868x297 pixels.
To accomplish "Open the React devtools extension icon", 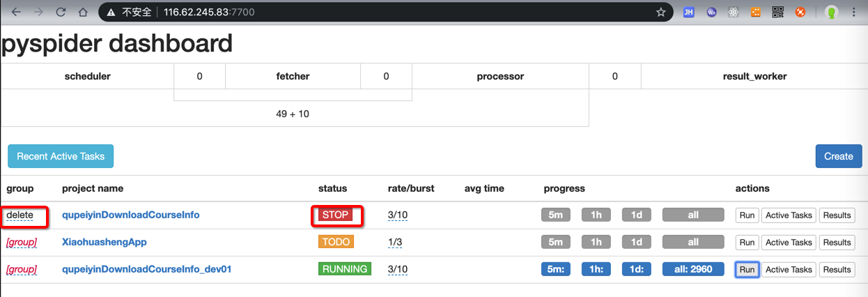I will click(x=732, y=12).
